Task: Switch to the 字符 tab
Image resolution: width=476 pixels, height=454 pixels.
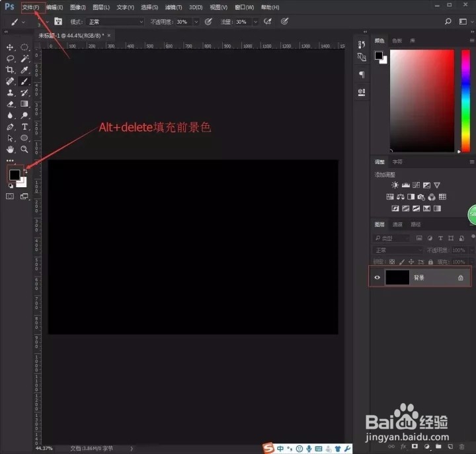Action: coord(397,162)
